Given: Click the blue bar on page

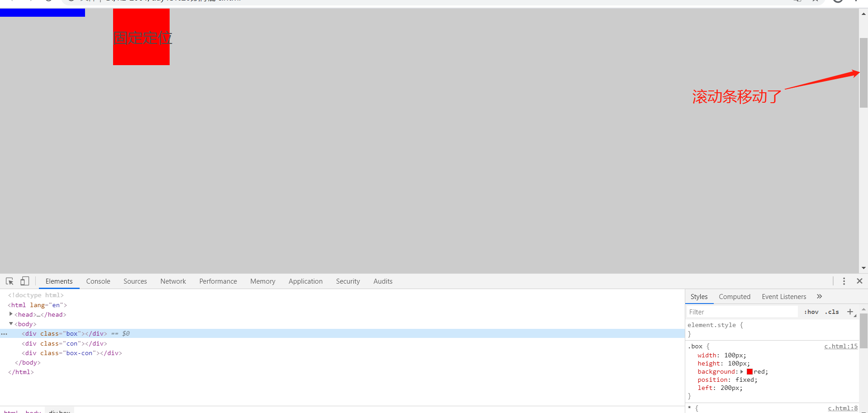Looking at the screenshot, I should point(43,13).
